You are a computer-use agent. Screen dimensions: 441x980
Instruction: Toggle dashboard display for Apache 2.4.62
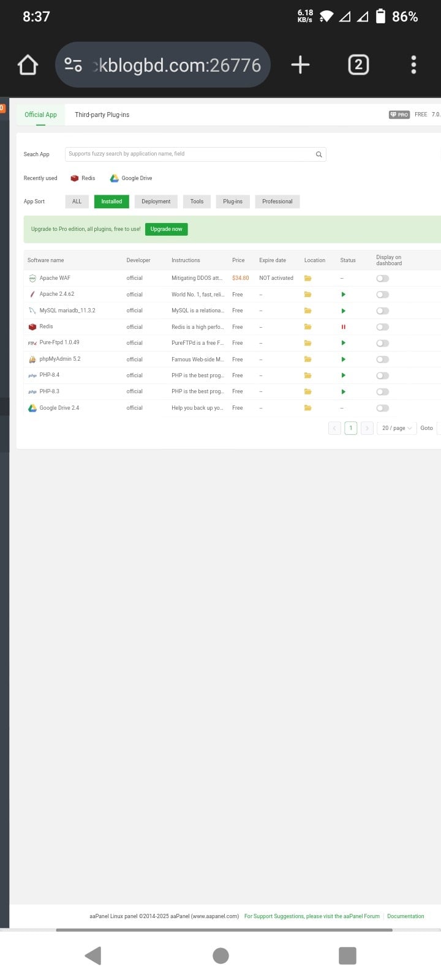point(383,295)
